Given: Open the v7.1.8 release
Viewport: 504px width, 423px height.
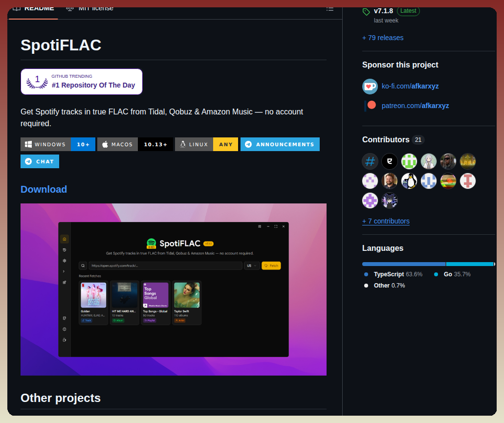Looking at the screenshot, I should (x=383, y=11).
